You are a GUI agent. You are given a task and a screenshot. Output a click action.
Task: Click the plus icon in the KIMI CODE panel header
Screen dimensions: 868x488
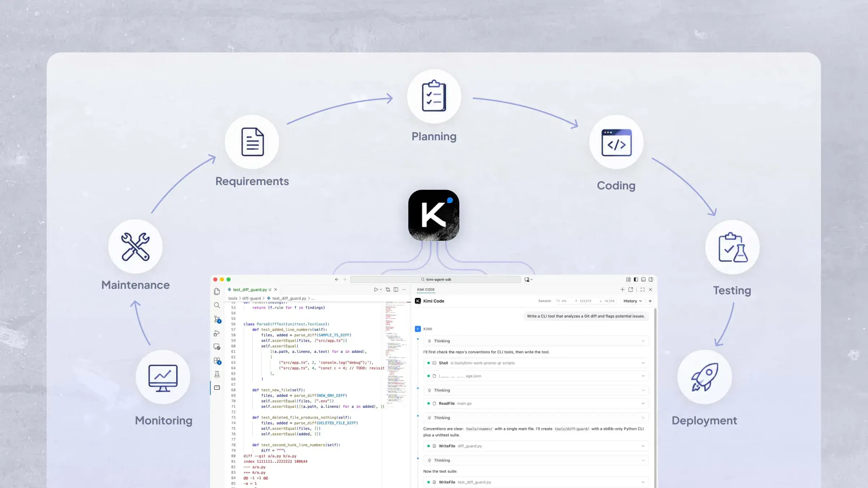click(x=622, y=290)
